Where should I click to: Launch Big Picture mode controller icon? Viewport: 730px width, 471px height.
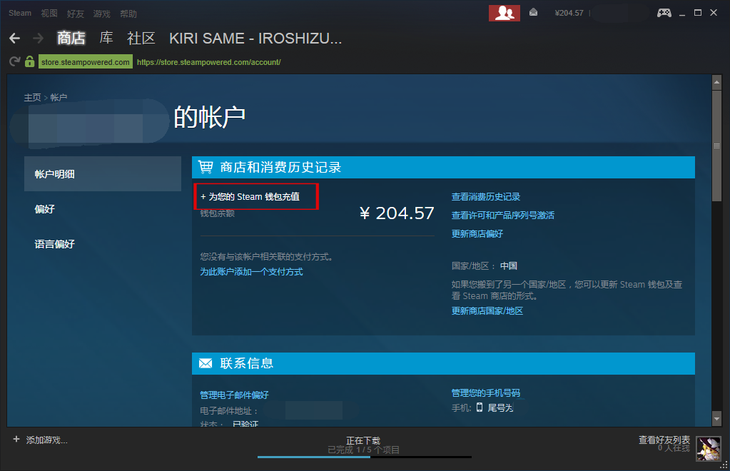[x=664, y=13]
